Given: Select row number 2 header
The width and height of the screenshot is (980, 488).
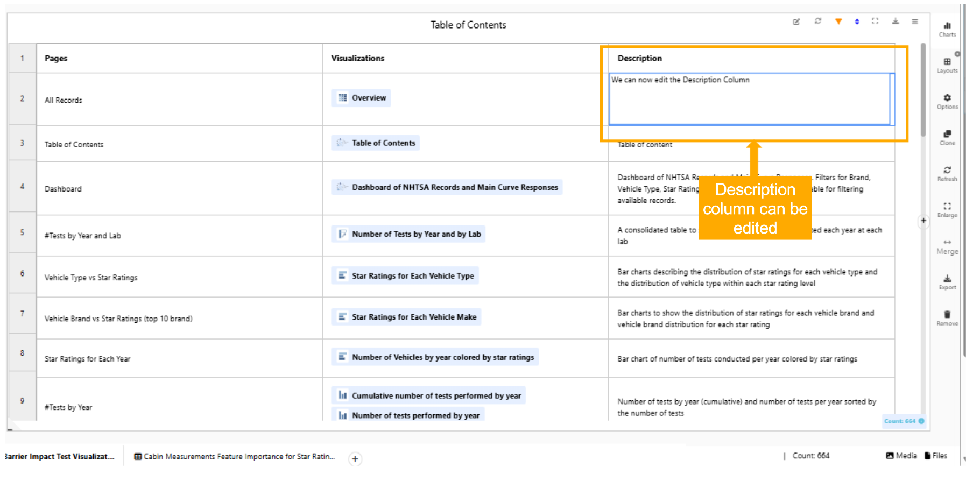Looking at the screenshot, I should pos(22,99).
